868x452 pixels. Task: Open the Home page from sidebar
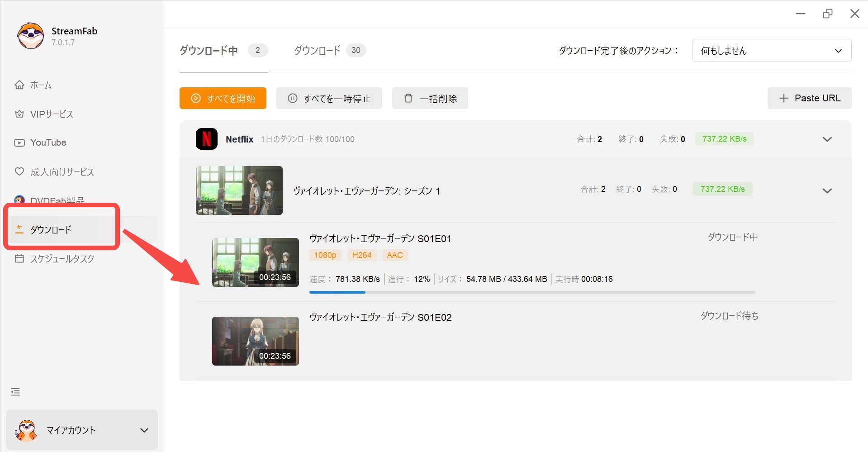pos(33,85)
